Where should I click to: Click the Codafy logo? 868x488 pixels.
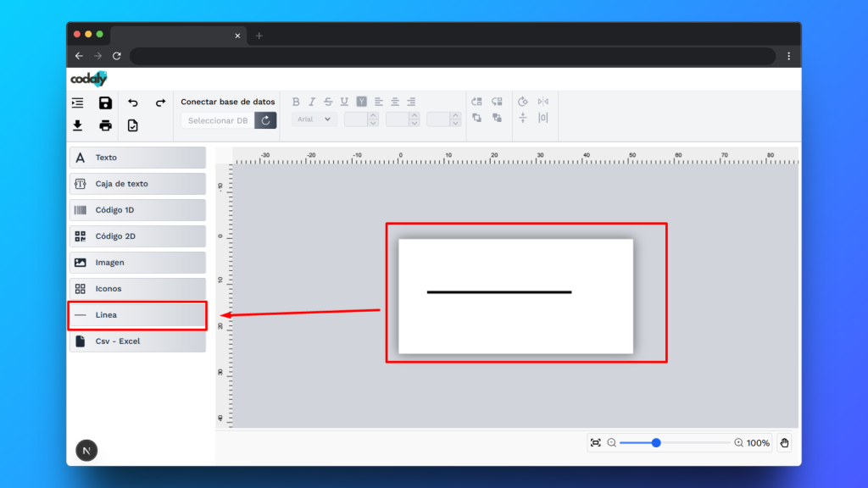pyautogui.click(x=88, y=79)
